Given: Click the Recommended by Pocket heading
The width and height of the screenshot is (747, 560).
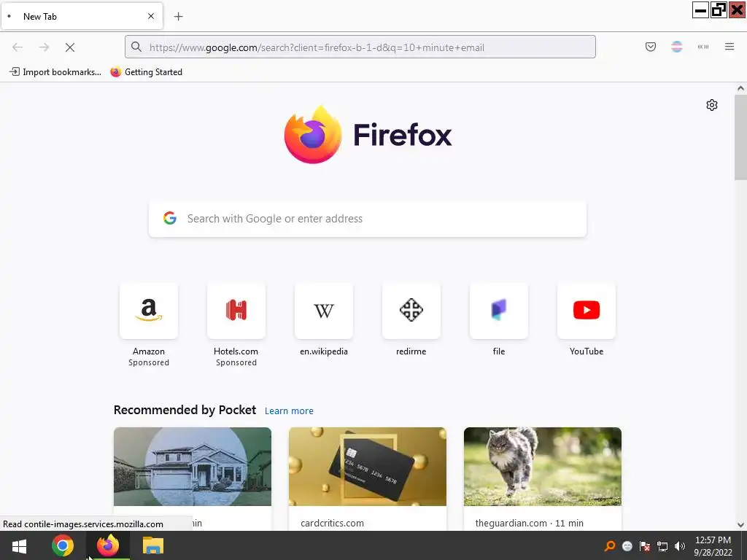Looking at the screenshot, I should [x=185, y=410].
